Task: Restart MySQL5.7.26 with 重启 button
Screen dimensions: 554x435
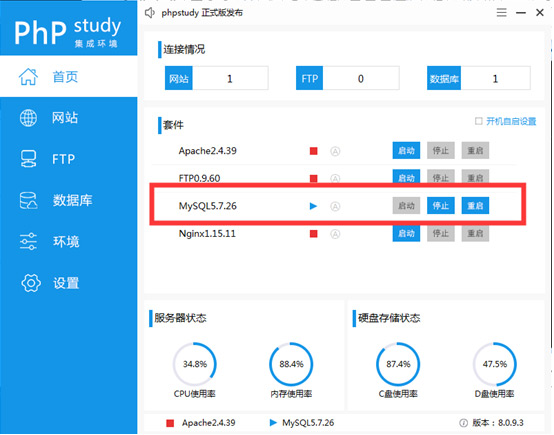Action: click(475, 206)
